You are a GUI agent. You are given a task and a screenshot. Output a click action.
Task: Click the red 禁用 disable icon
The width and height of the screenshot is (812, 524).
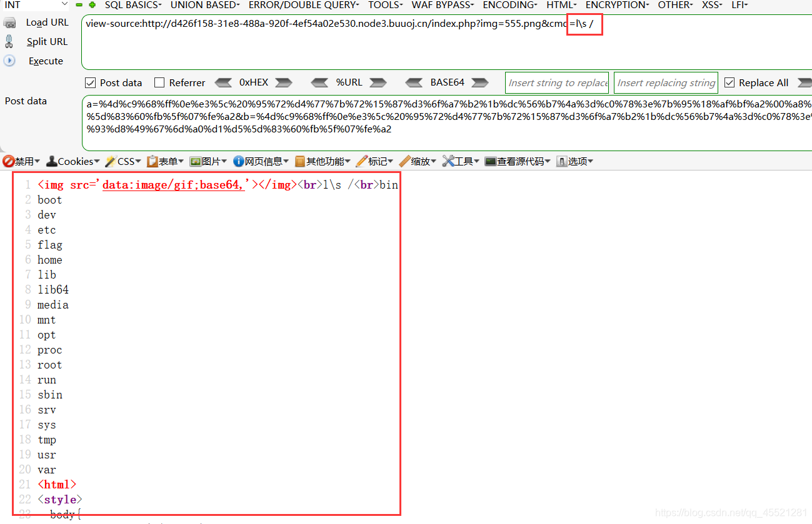click(8, 161)
